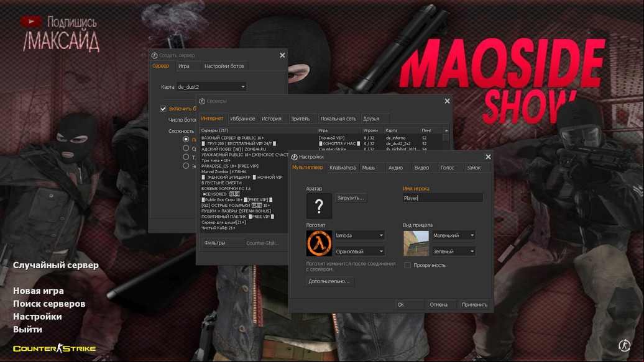Close the Серверы window
644x362 pixels.
[447, 101]
